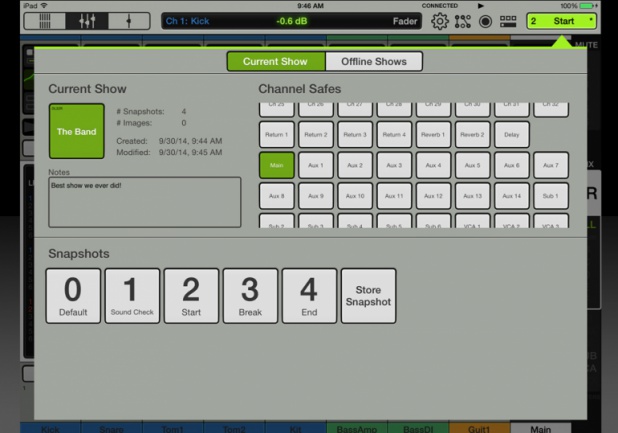Toggle the Aux 13 channel safe
This screenshot has height=433, width=618.
pos(472,196)
